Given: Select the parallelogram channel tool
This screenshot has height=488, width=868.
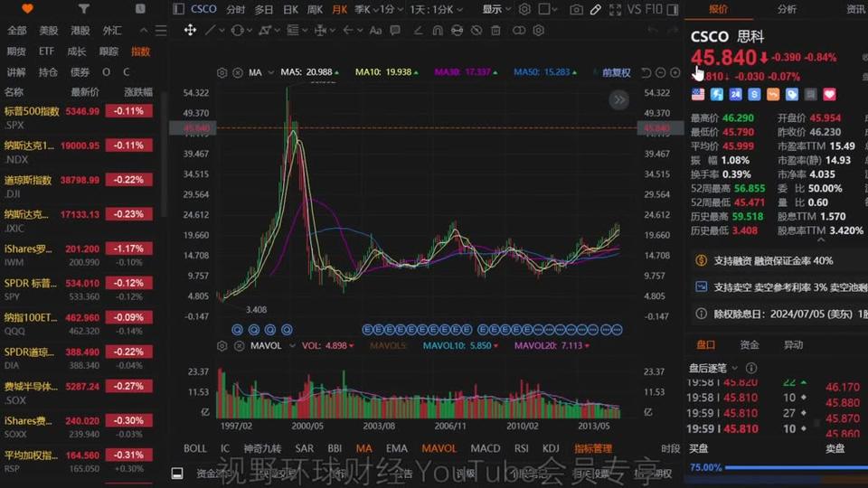Looking at the screenshot, I should click(265, 31).
